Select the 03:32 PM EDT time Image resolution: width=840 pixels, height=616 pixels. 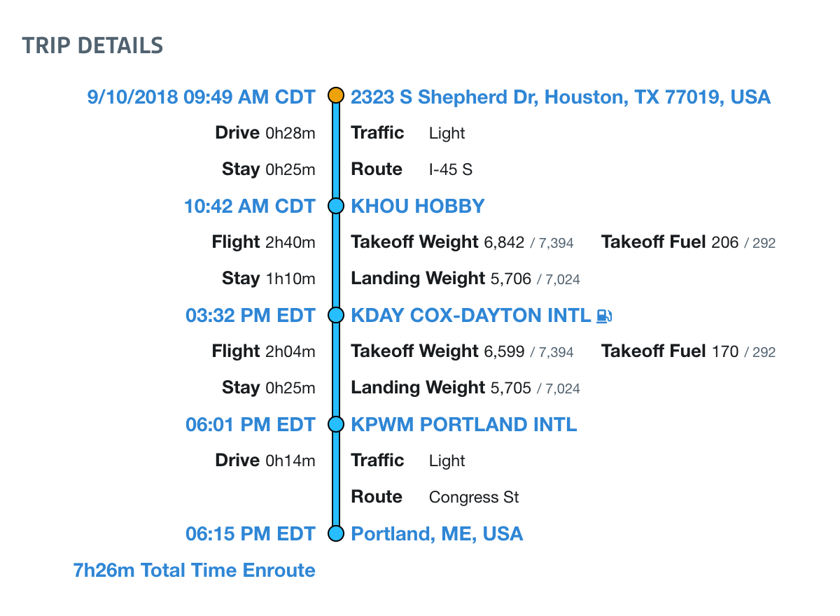[x=251, y=315]
